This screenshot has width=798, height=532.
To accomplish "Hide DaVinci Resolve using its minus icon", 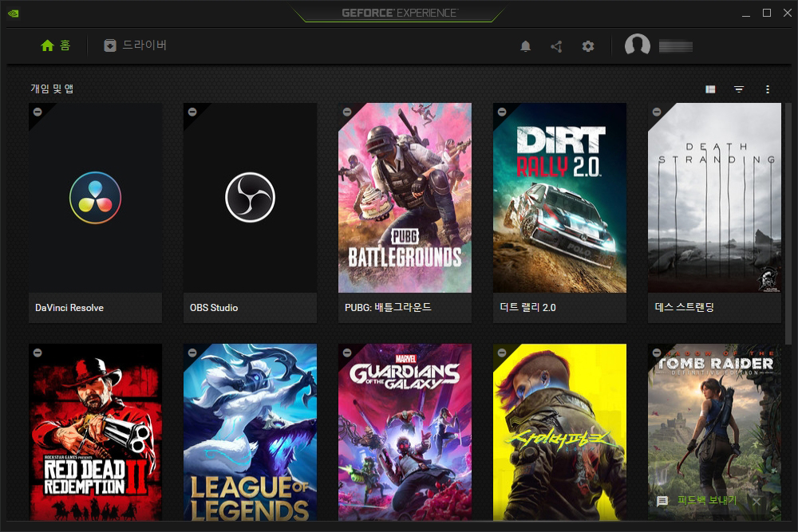I will click(x=38, y=112).
